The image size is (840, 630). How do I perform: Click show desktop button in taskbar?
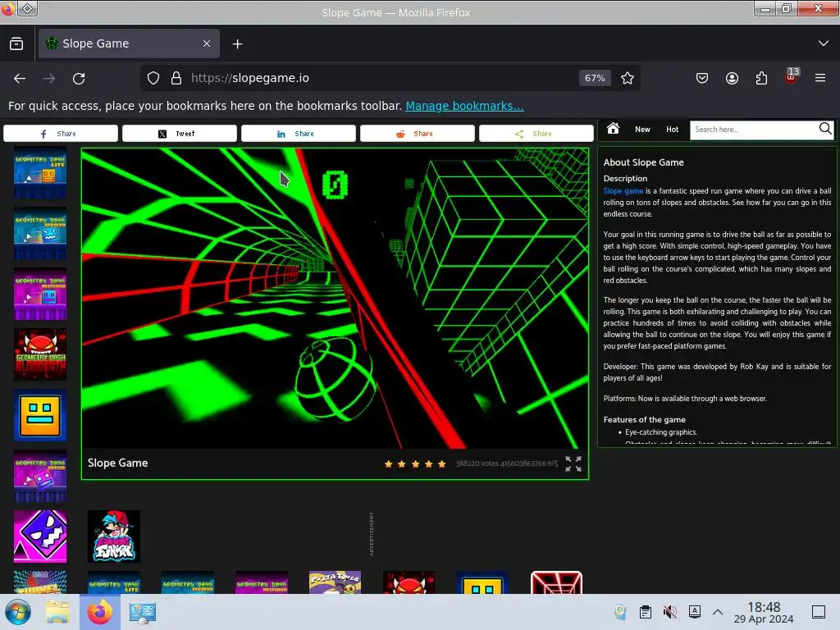coord(819,612)
